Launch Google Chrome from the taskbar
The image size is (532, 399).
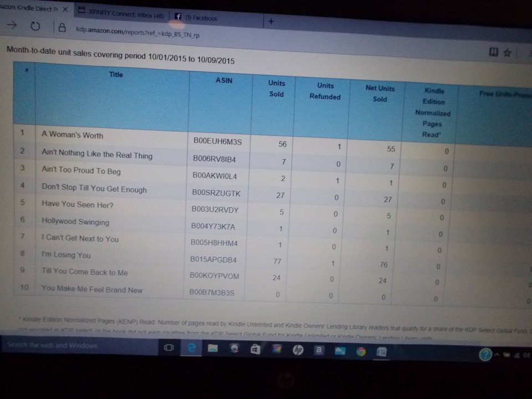pyautogui.click(x=361, y=351)
